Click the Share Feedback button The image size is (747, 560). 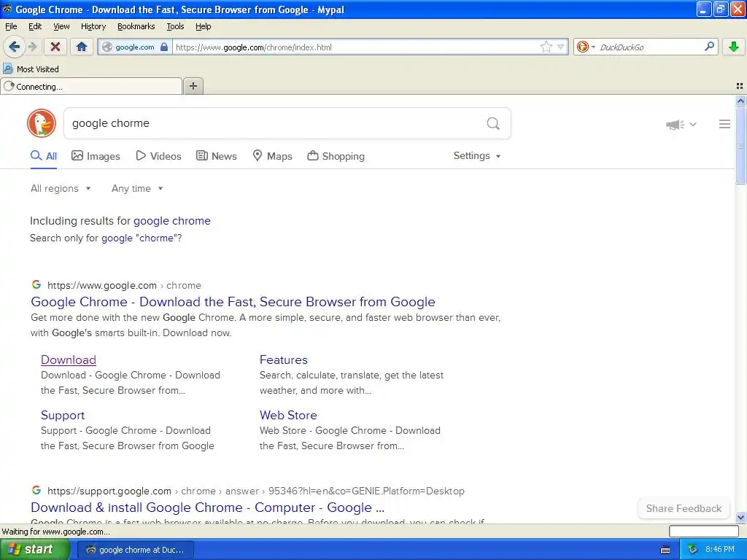[684, 508]
